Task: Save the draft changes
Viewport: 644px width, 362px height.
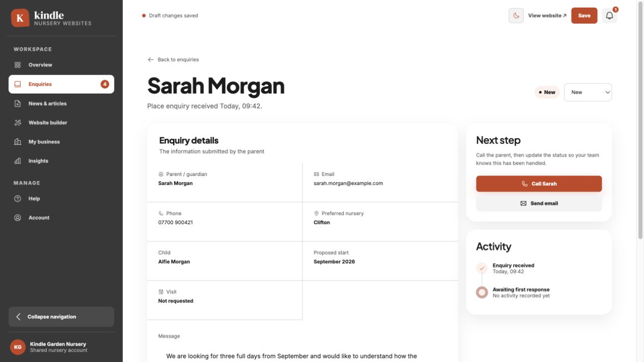Action: pyautogui.click(x=584, y=16)
